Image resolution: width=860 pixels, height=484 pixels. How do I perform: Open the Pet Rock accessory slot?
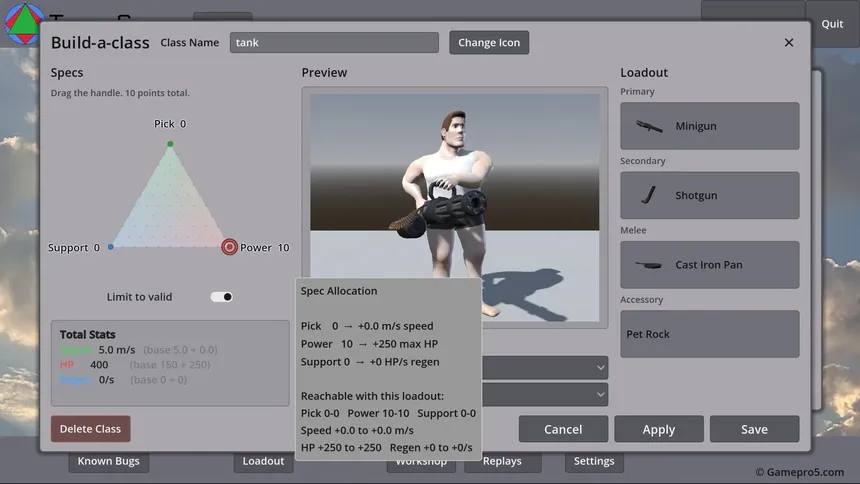(x=710, y=334)
